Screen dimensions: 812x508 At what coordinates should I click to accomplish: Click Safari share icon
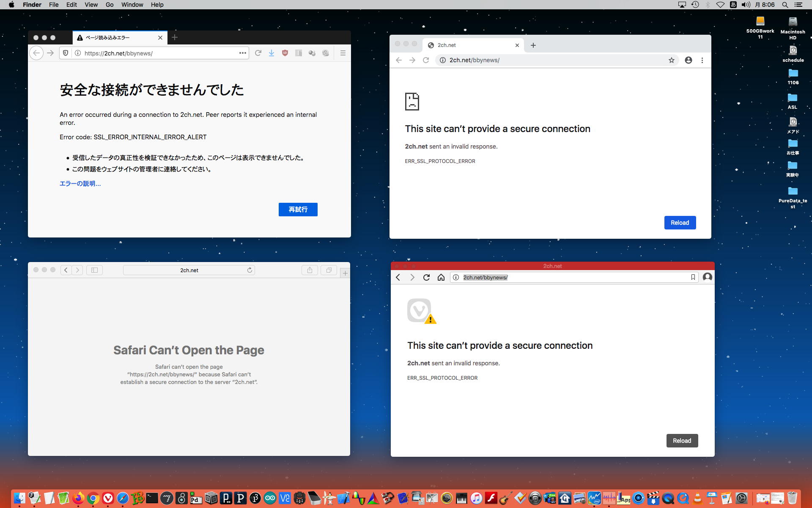coord(310,270)
